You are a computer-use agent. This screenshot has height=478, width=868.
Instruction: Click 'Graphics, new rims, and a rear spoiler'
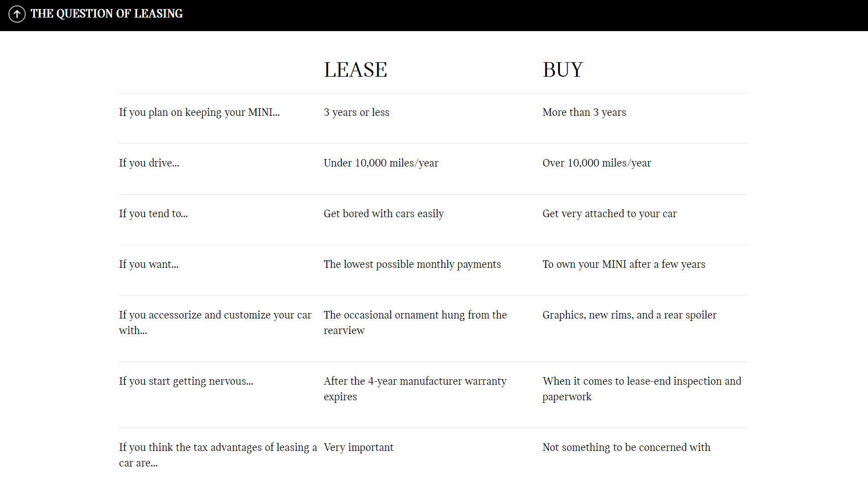[630, 315]
